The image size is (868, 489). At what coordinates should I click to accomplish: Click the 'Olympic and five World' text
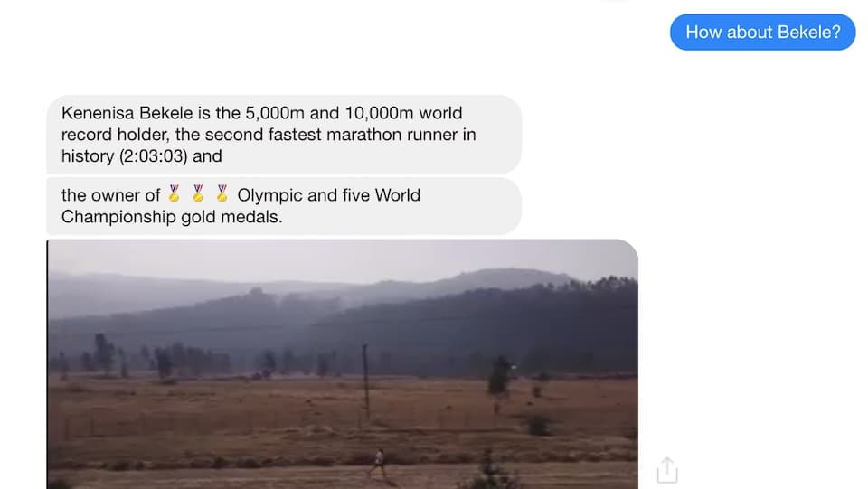[x=329, y=195]
